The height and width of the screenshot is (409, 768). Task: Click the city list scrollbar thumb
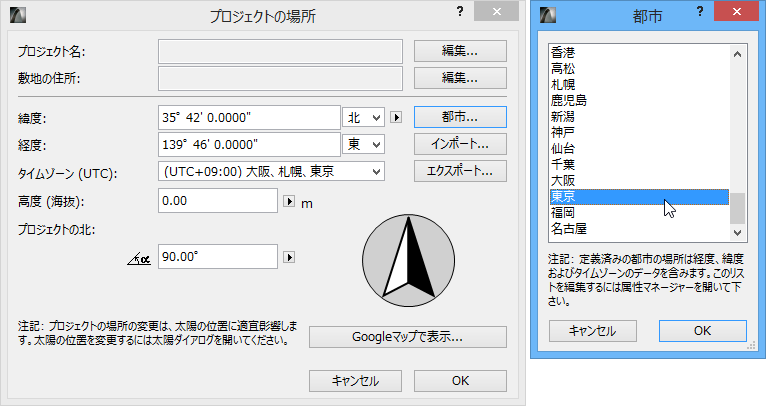738,208
